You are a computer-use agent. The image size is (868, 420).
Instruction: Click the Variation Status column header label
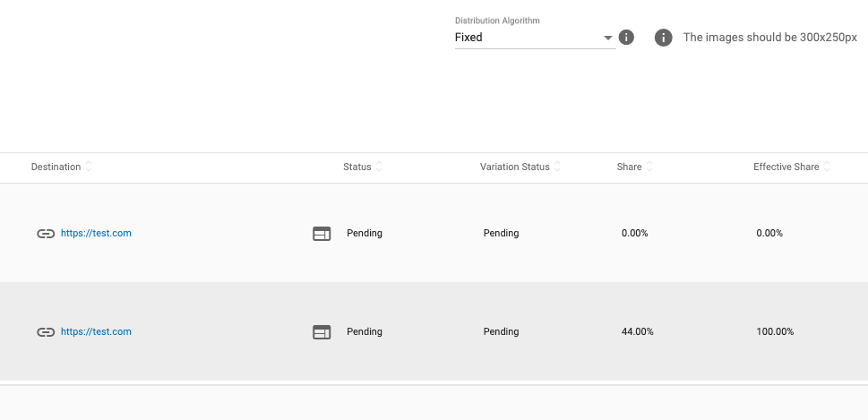[514, 167]
